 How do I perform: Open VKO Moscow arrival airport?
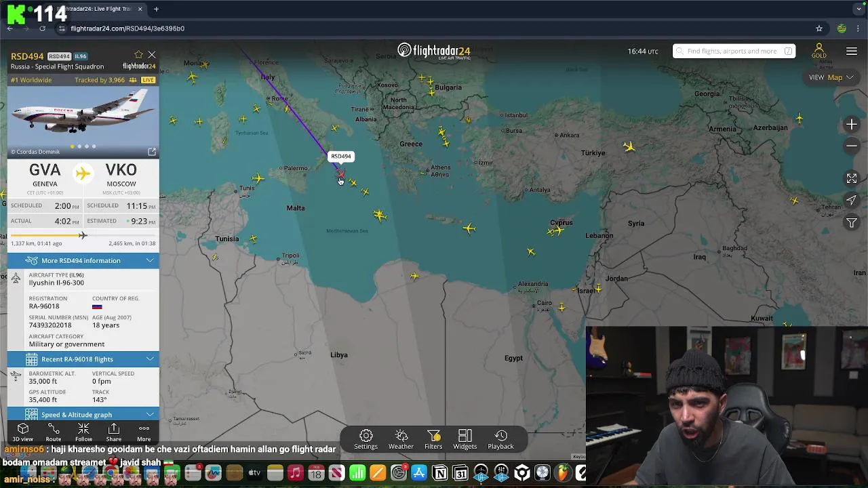[121, 175]
